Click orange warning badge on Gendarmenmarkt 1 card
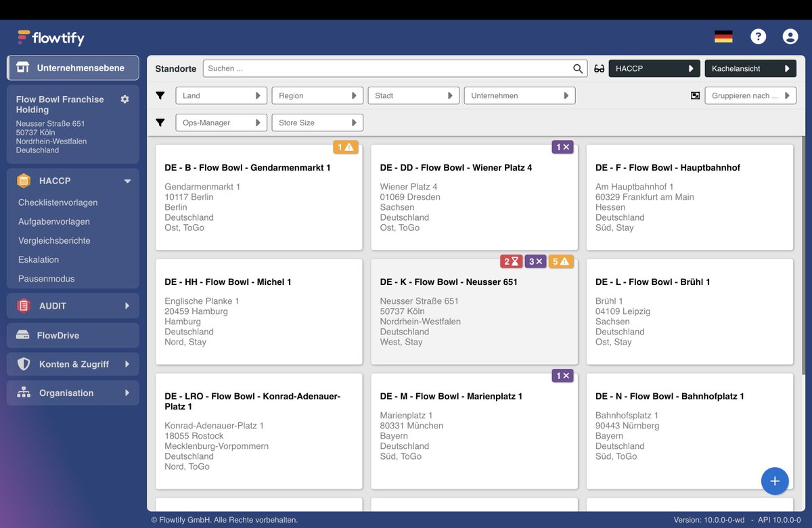The image size is (812, 528). 345,147
